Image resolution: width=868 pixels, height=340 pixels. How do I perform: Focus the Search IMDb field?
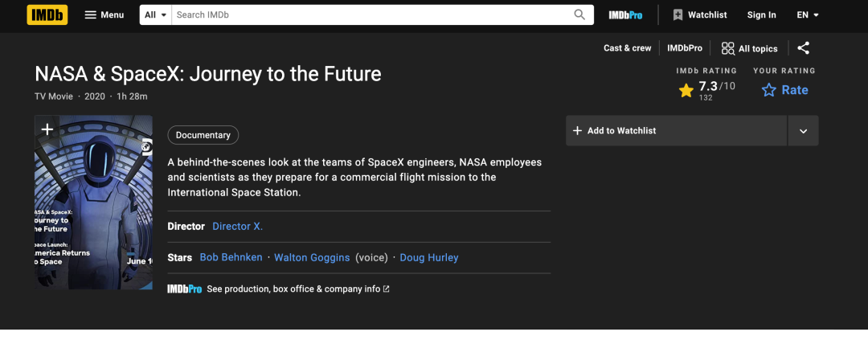[369, 15]
